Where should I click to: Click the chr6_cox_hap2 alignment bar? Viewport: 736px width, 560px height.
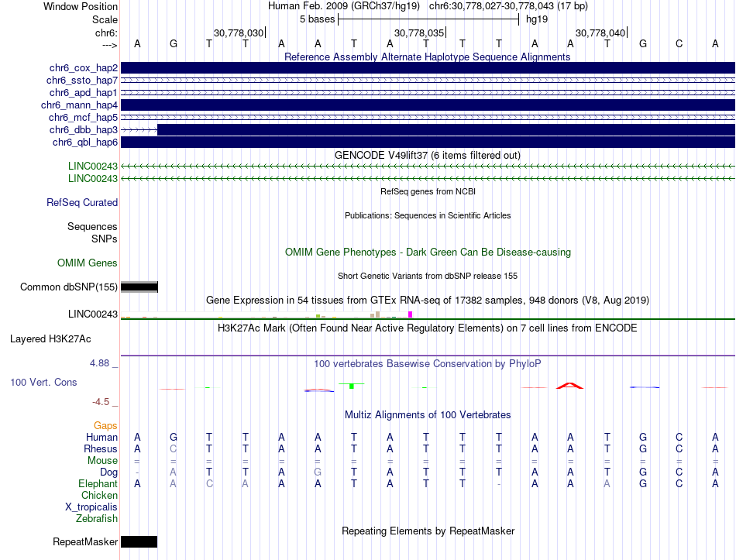point(428,68)
